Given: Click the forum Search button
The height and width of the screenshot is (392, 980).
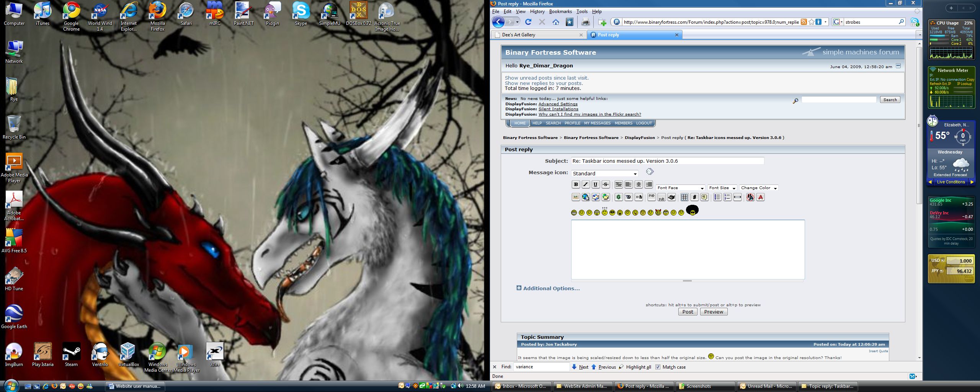Looking at the screenshot, I should pos(890,100).
